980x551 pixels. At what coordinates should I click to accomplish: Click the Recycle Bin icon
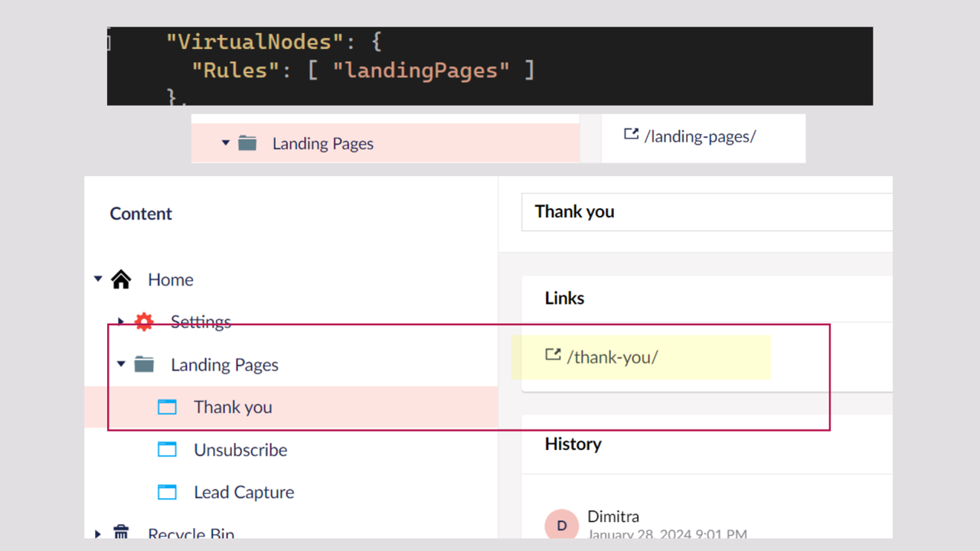[121, 532]
